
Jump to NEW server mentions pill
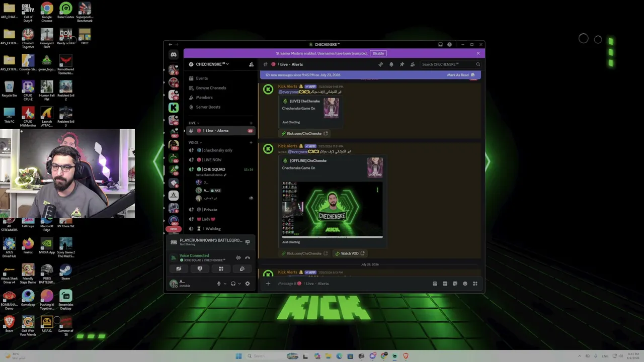coord(174,229)
